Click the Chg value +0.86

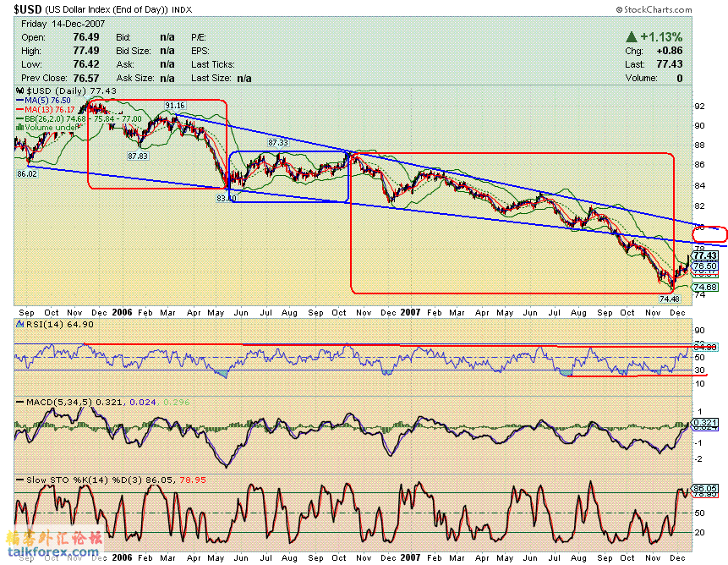670,51
